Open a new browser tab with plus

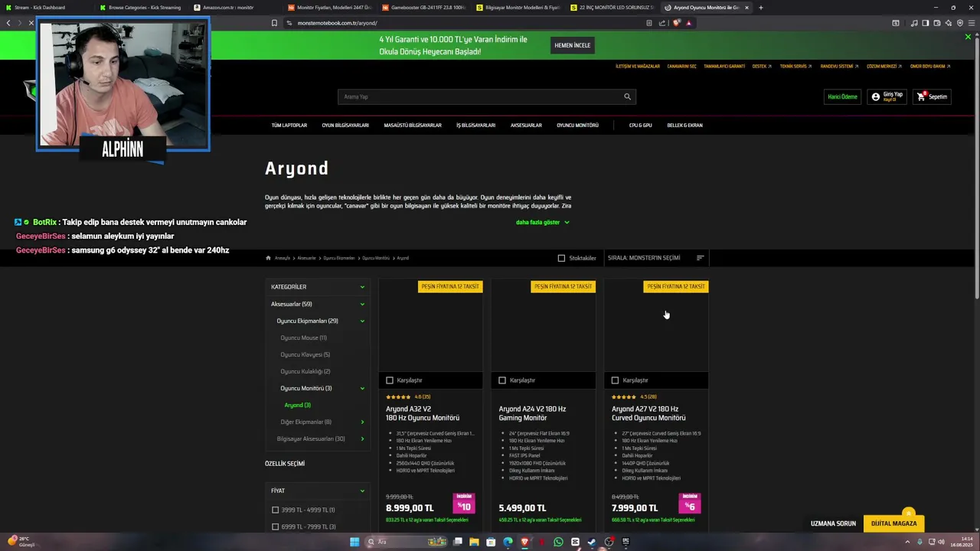(x=760, y=8)
